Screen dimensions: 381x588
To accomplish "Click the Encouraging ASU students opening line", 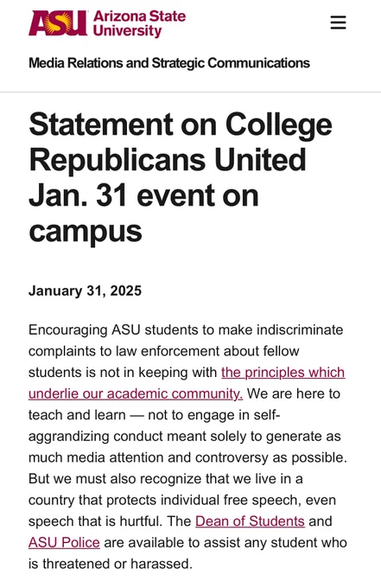I will tap(186, 330).
